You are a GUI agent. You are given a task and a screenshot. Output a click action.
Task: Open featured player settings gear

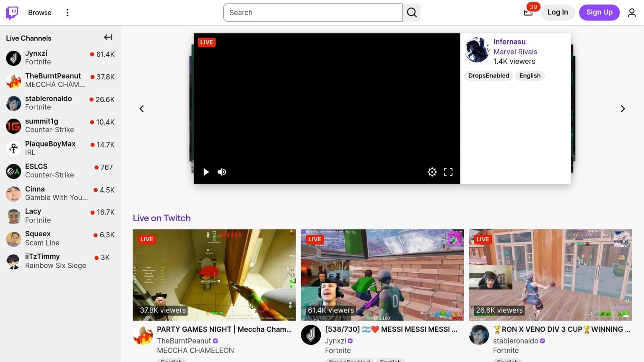click(x=432, y=172)
